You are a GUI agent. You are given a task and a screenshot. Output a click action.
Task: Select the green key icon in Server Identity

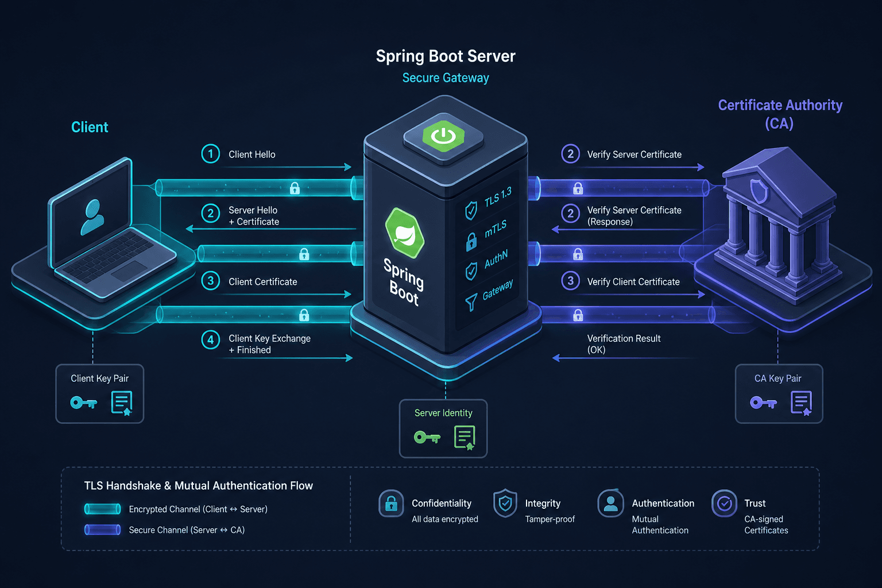(x=427, y=438)
